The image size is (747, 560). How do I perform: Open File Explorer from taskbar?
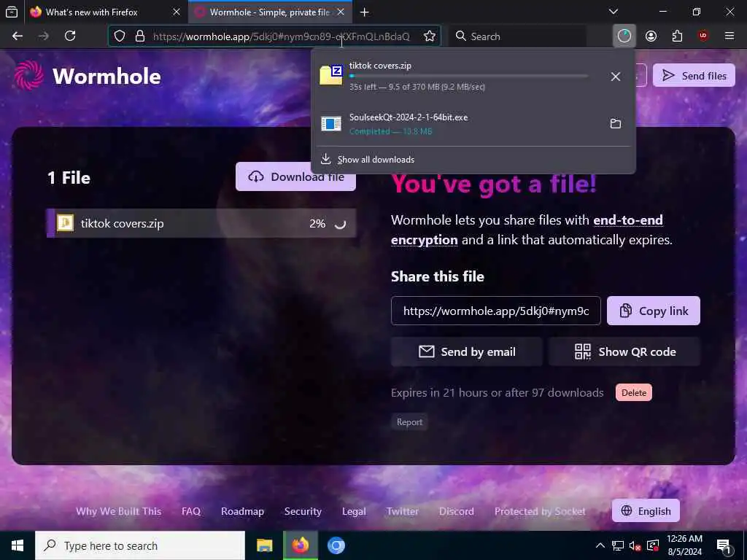(x=264, y=545)
